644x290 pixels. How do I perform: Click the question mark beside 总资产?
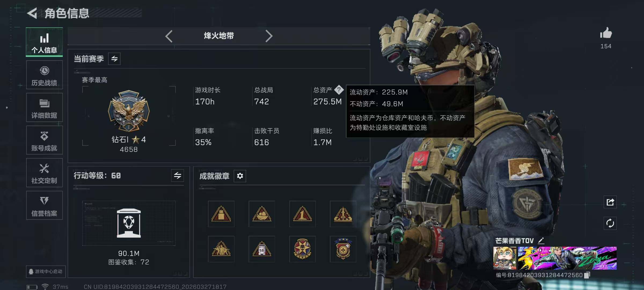pyautogui.click(x=339, y=90)
